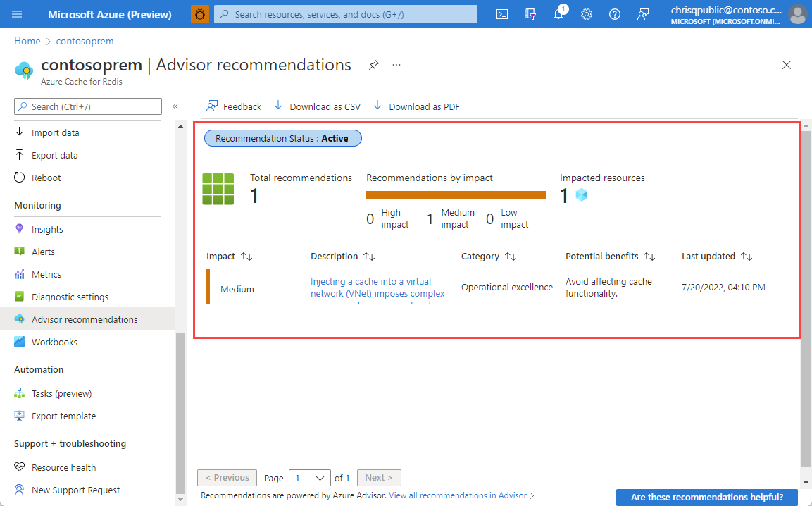Image resolution: width=812 pixels, height=506 pixels.
Task: Click View all recommendations in Advisor
Action: tap(457, 495)
